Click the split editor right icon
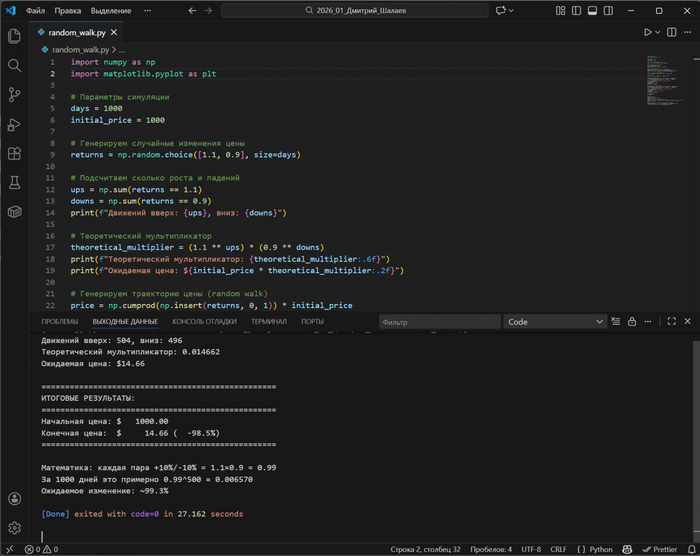Screen dimensions: 700x556 [x=670, y=32]
